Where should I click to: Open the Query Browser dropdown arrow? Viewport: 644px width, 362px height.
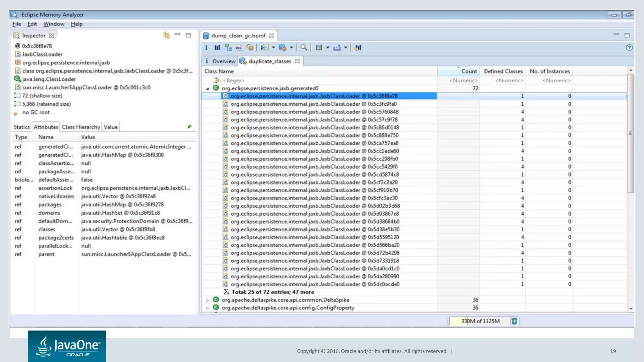click(x=291, y=48)
